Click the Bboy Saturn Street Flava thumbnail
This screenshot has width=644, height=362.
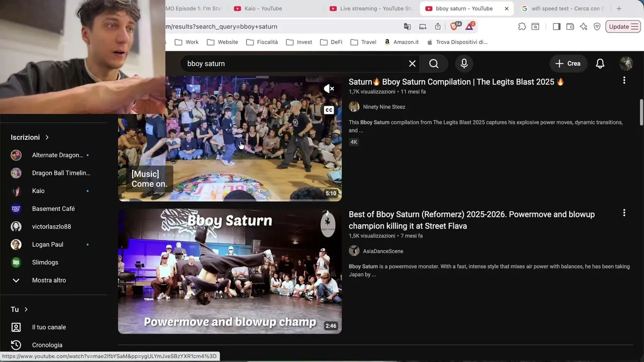[x=230, y=271]
